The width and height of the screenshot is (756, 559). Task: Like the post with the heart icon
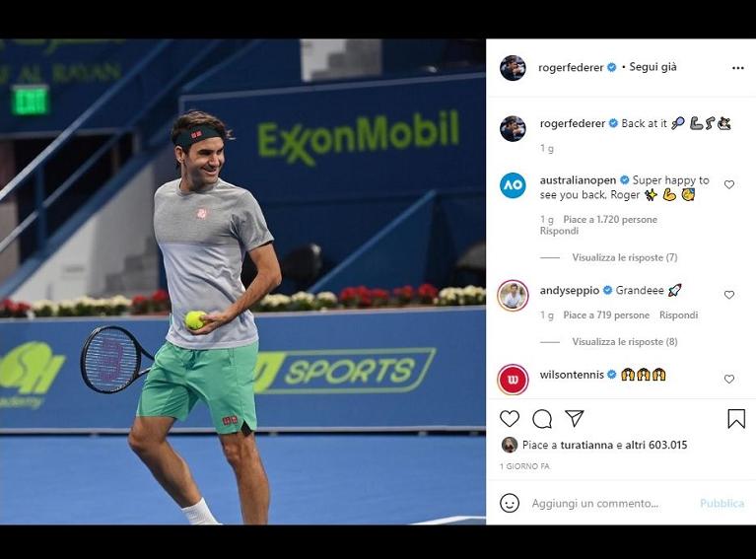(510, 419)
